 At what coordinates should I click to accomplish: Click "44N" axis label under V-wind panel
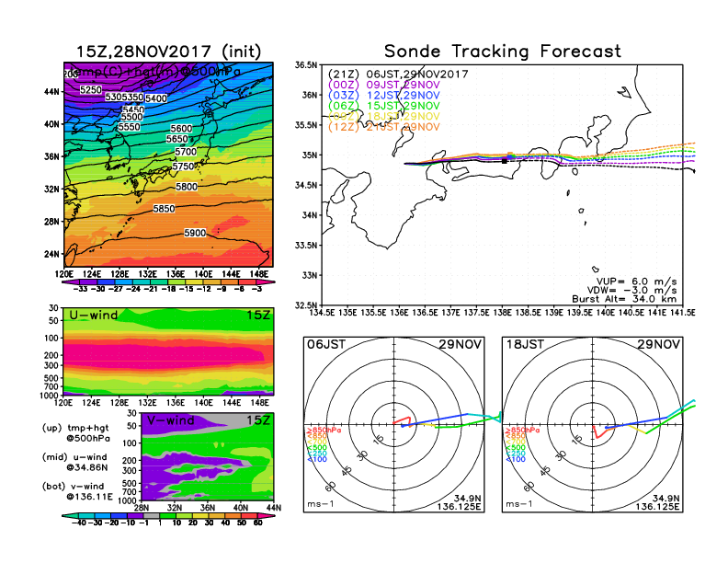tap(274, 508)
